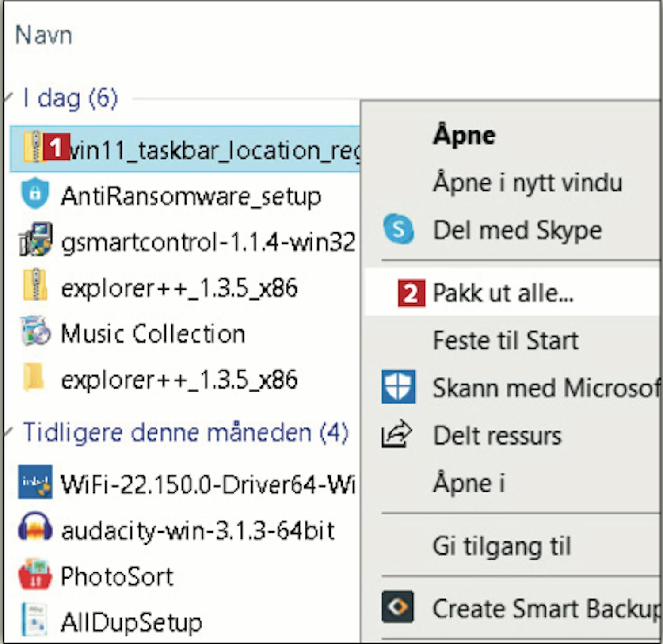Open the 'Gi tilgang til' submenu
The image size is (663, 644).
[502, 546]
